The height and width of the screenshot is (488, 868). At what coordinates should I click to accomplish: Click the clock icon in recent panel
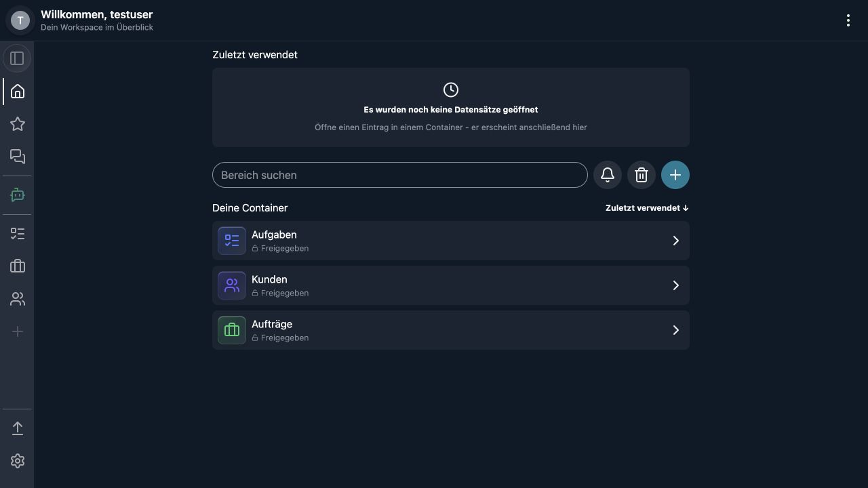tap(451, 89)
